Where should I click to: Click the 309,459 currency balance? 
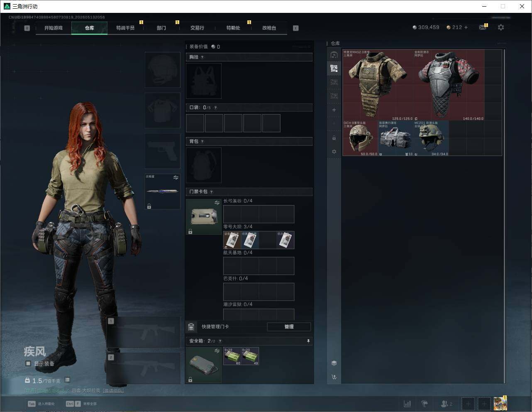tap(426, 27)
